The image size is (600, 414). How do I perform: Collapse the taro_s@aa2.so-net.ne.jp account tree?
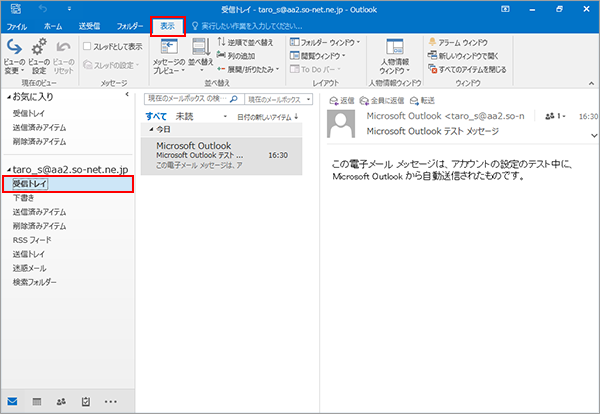[7, 170]
